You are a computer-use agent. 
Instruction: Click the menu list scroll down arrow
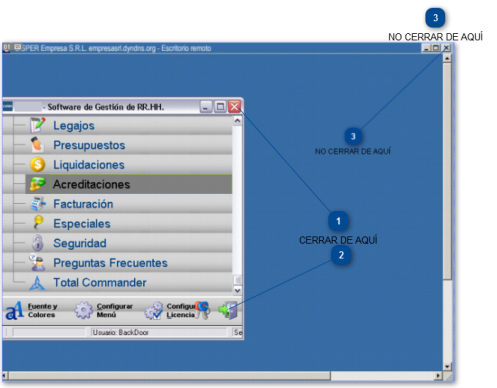click(237, 290)
